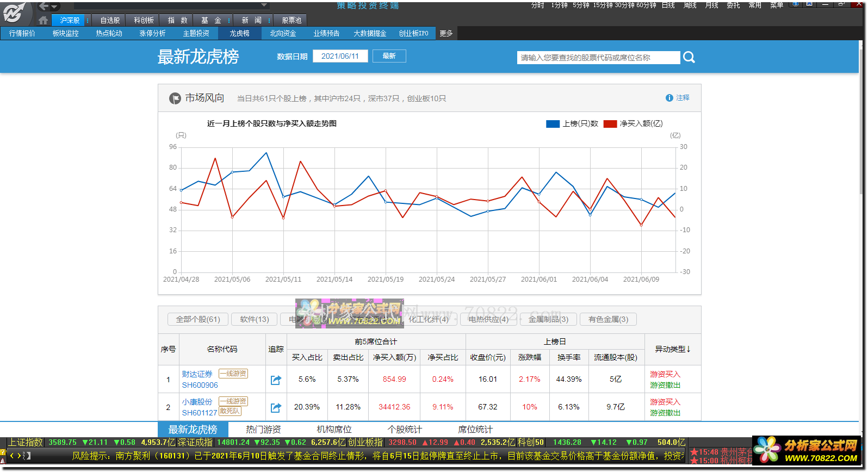
Task: Switch to the 热门游资 bottom tab
Action: 263,430
